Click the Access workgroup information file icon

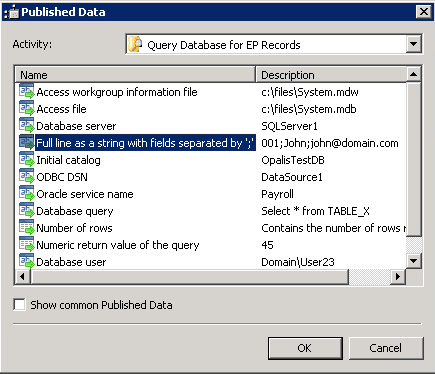[27, 92]
